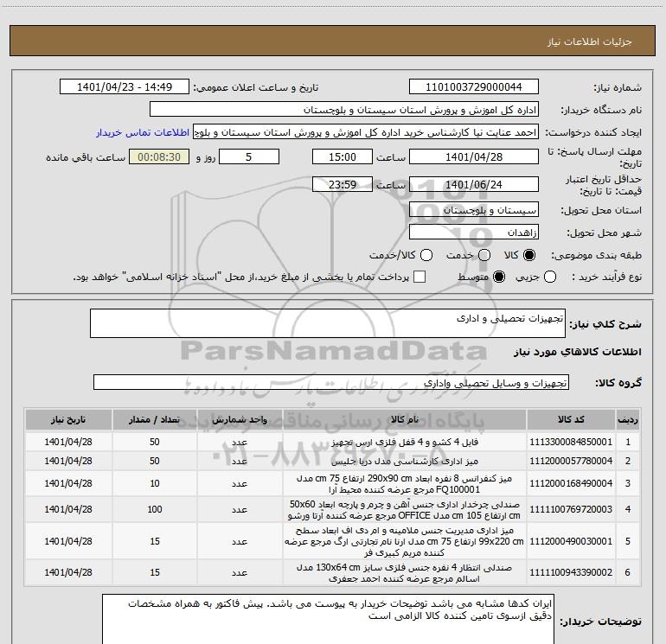
Task: Open the اطلاعات تماس خریدار link
Action: pyautogui.click(x=143, y=132)
